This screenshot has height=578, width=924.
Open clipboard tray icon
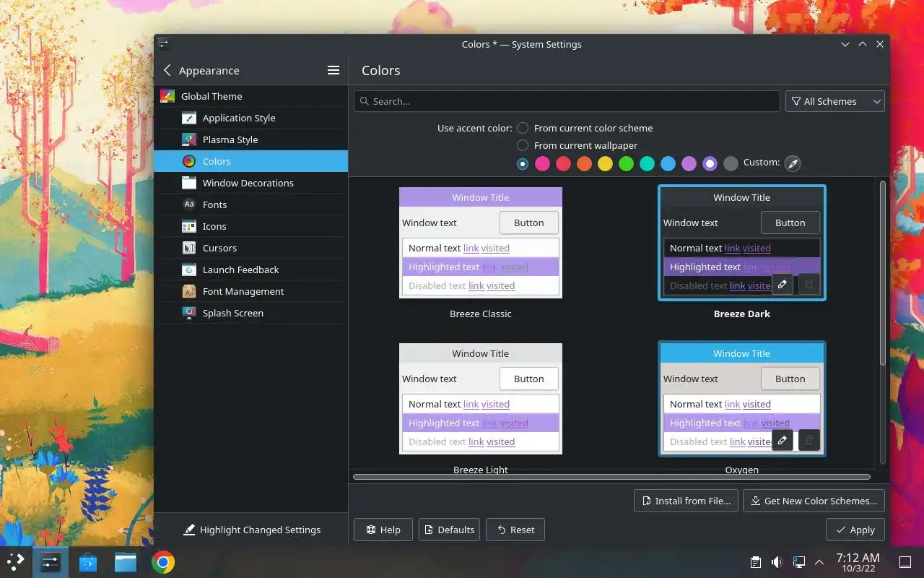click(x=755, y=562)
